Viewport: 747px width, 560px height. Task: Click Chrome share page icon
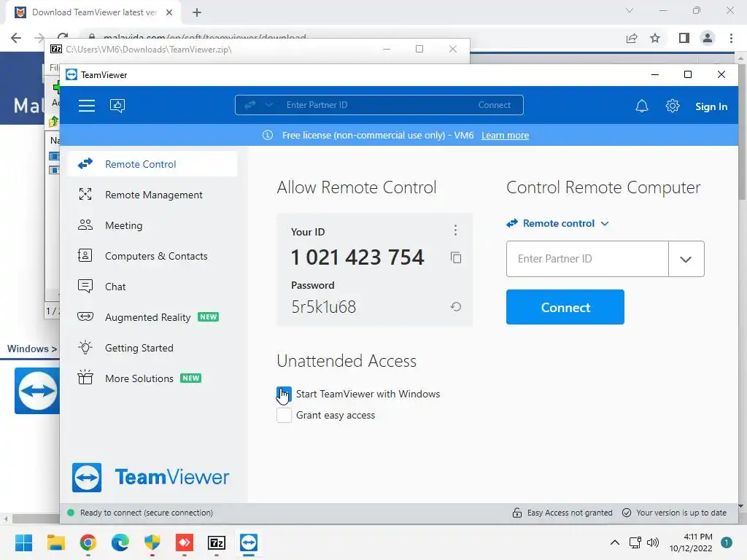point(632,38)
